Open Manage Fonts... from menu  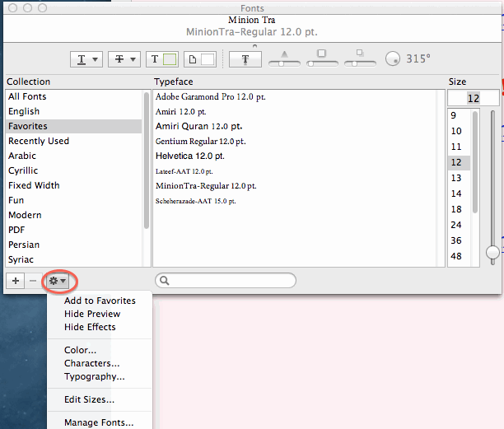click(99, 422)
